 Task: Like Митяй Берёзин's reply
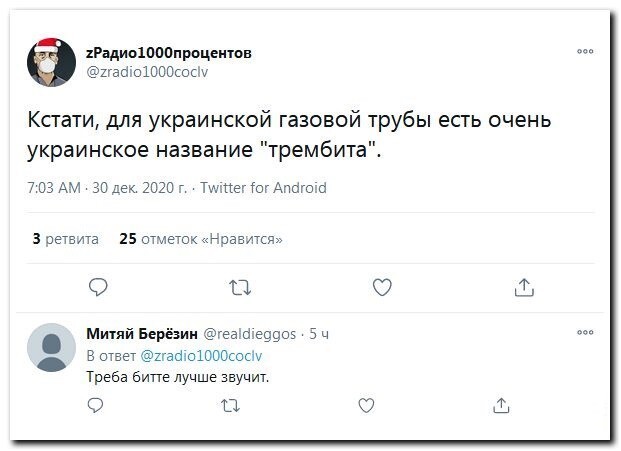point(366,405)
